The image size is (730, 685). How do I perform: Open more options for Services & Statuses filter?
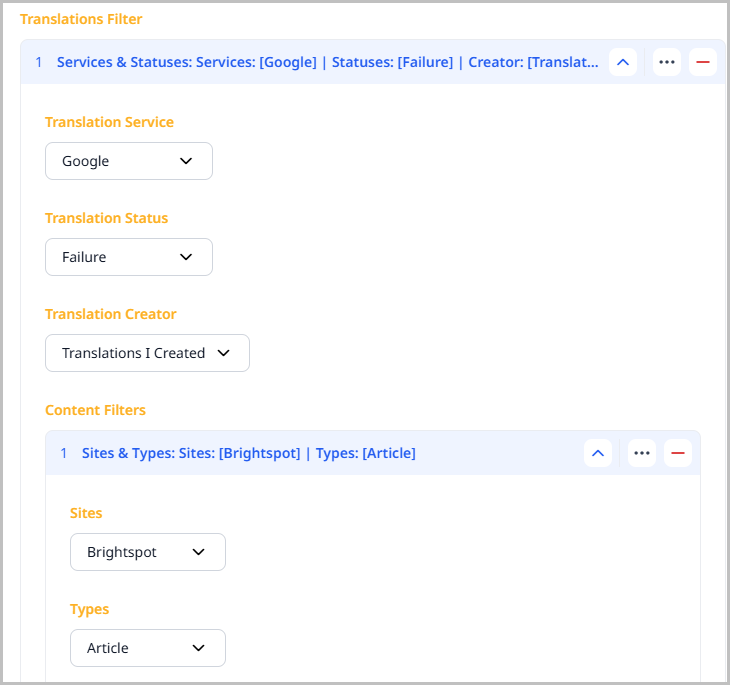point(667,62)
